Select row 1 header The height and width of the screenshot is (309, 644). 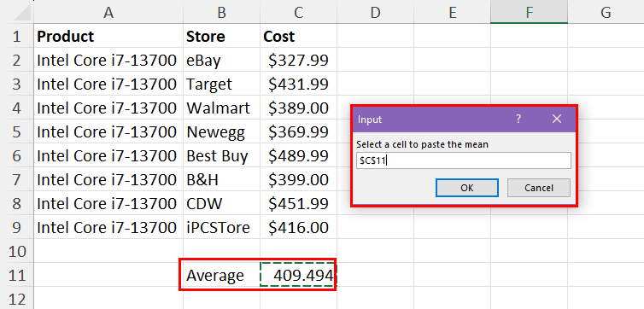pos(17,36)
